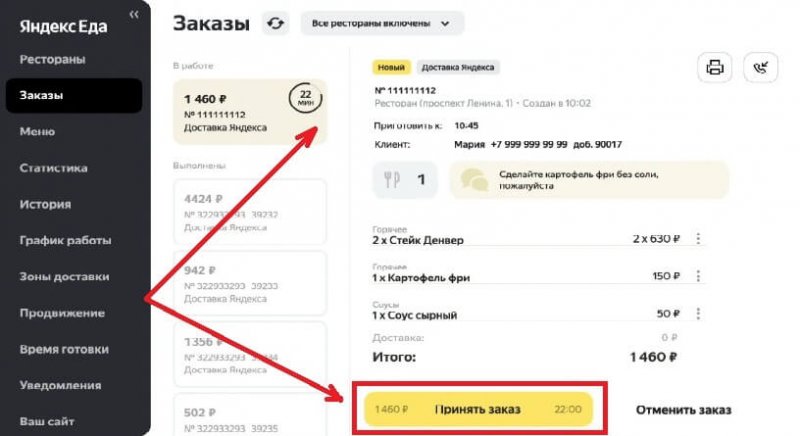Select Зоны доставки in sidebar
Image resolution: width=800 pixels, height=436 pixels.
(64, 276)
